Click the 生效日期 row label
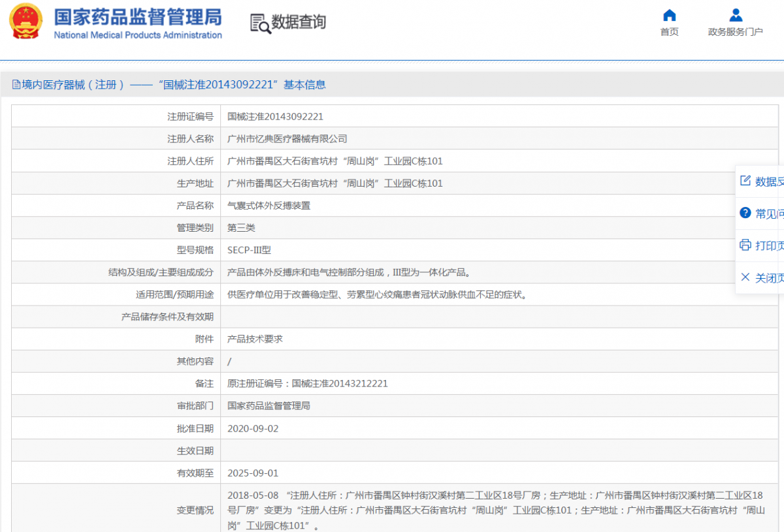 (x=195, y=450)
